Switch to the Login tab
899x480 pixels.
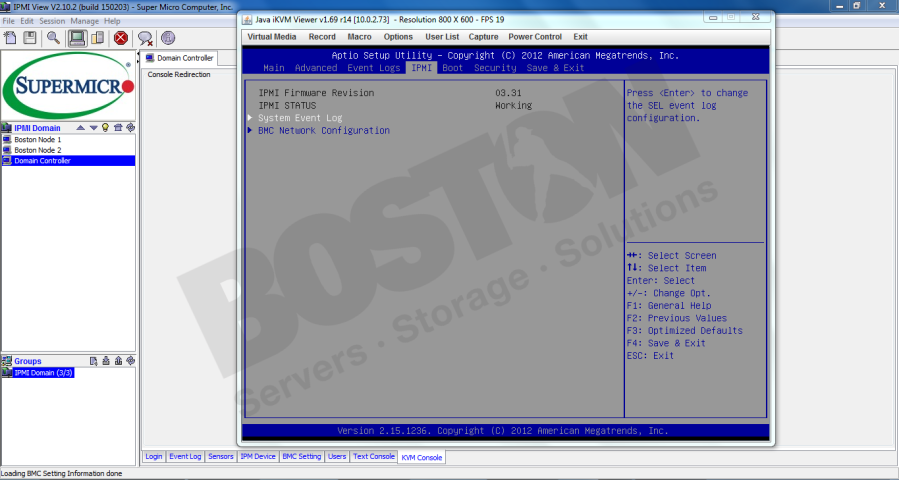click(x=154, y=456)
